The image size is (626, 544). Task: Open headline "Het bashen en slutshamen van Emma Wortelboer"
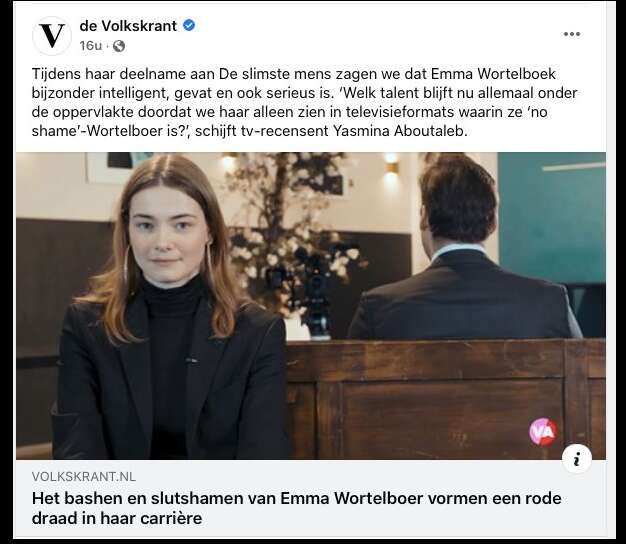tap(296, 508)
